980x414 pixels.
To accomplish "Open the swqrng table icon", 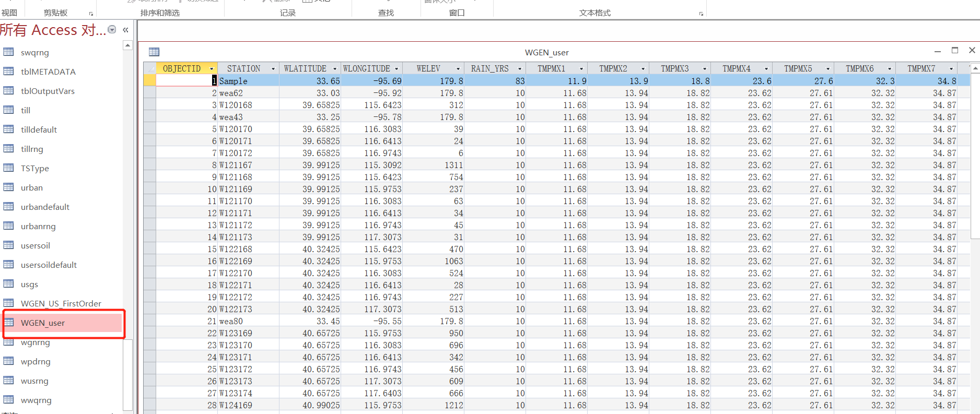I will (x=8, y=52).
